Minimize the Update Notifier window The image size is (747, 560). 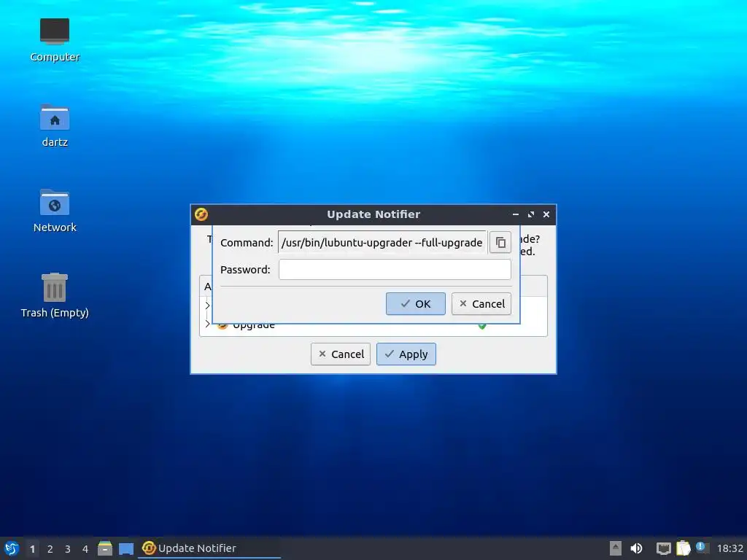point(516,214)
